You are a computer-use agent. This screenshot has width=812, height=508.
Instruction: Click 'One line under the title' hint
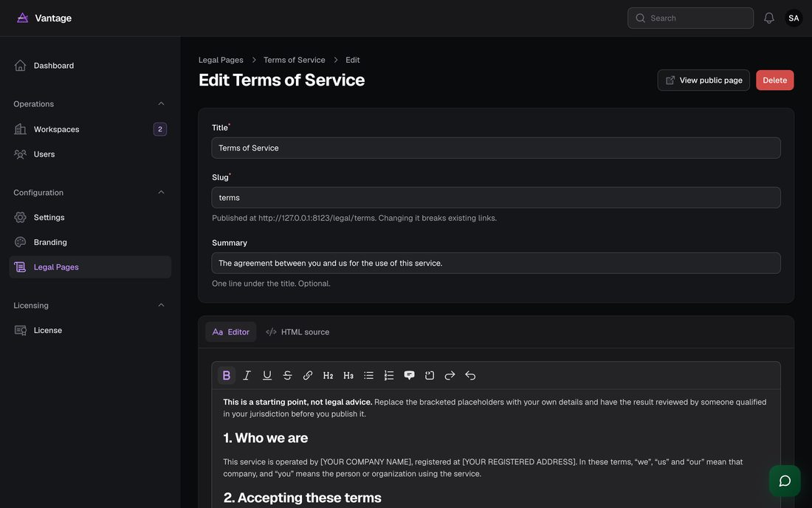(271, 284)
